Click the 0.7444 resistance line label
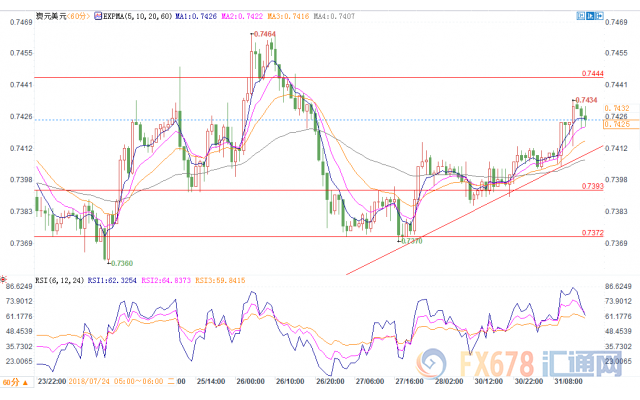The width and height of the screenshot is (640, 400). pyautogui.click(x=591, y=74)
